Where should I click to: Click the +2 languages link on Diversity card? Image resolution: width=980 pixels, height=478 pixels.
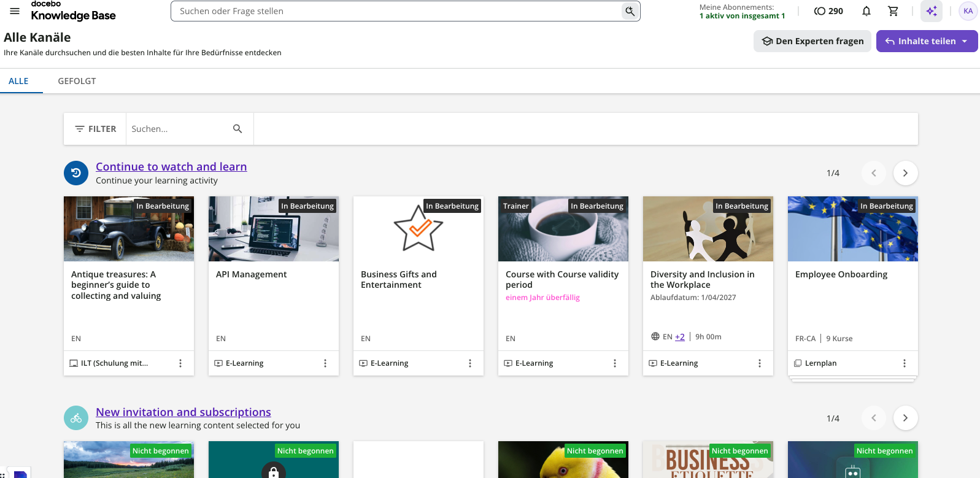point(680,337)
